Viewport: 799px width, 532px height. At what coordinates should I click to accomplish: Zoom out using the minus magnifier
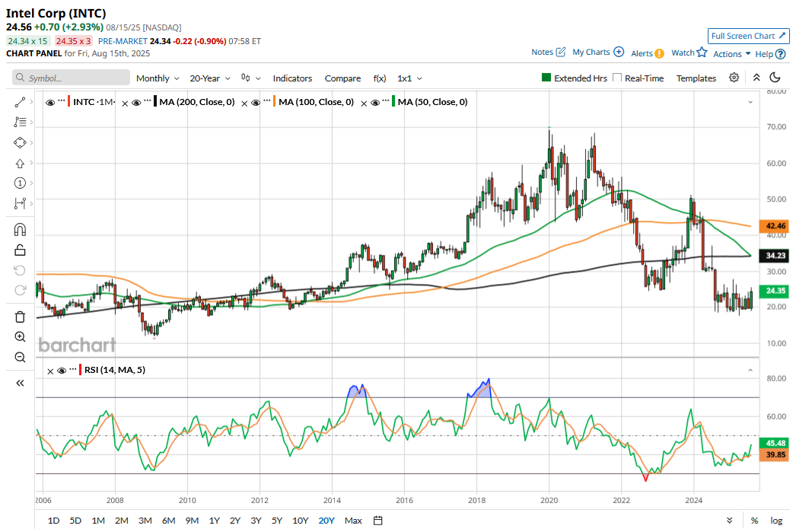tap(20, 357)
